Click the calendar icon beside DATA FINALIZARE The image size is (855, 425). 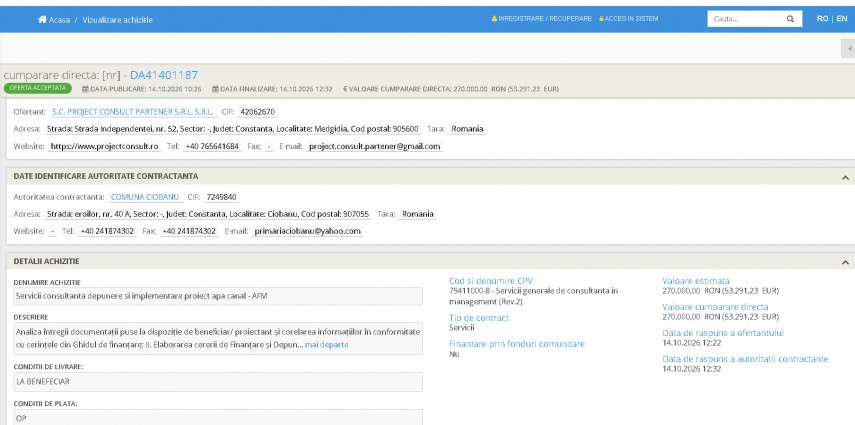point(215,88)
